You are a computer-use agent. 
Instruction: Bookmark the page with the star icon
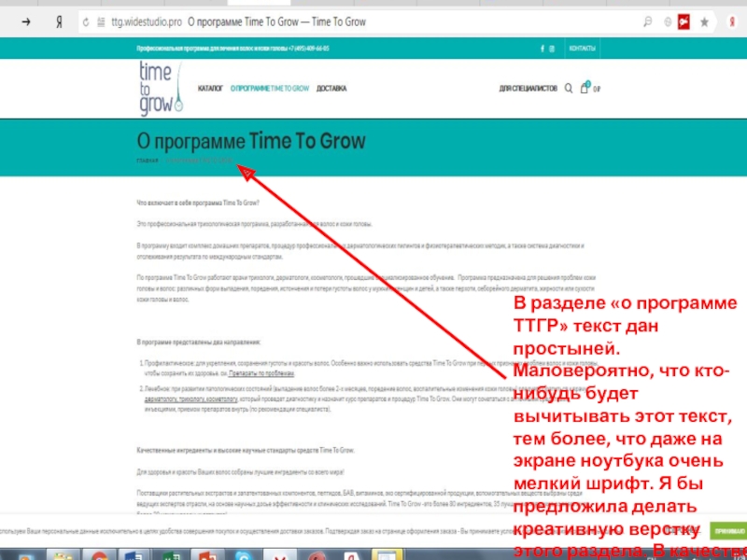click(x=704, y=21)
